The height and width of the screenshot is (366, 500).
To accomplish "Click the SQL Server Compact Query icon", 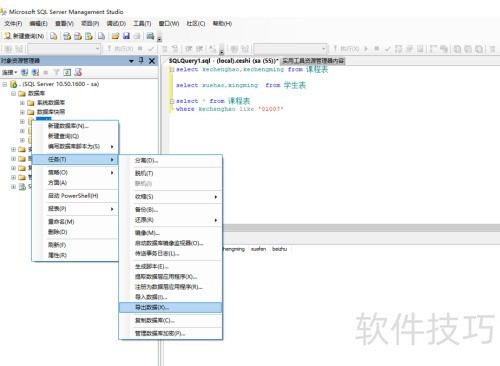I will (101, 36).
